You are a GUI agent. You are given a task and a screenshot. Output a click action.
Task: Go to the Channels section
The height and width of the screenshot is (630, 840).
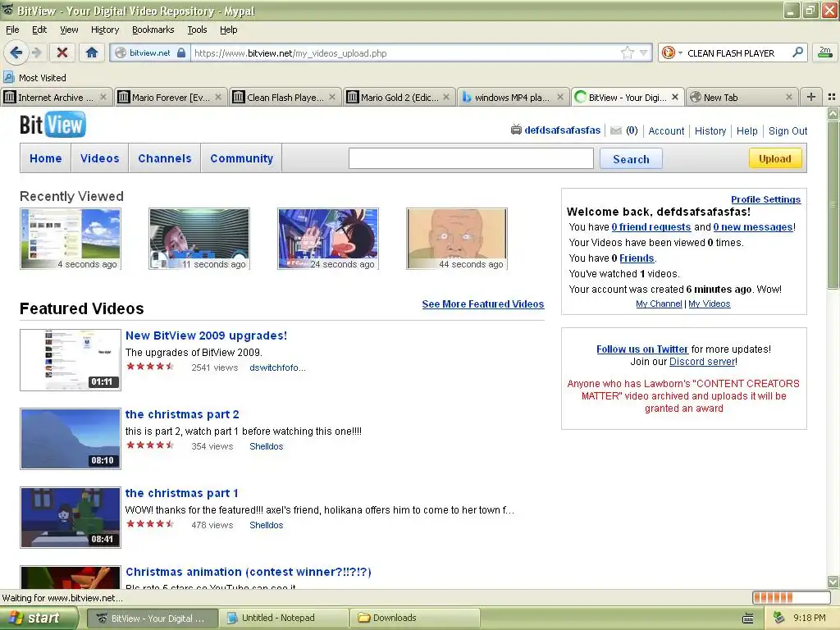point(164,158)
